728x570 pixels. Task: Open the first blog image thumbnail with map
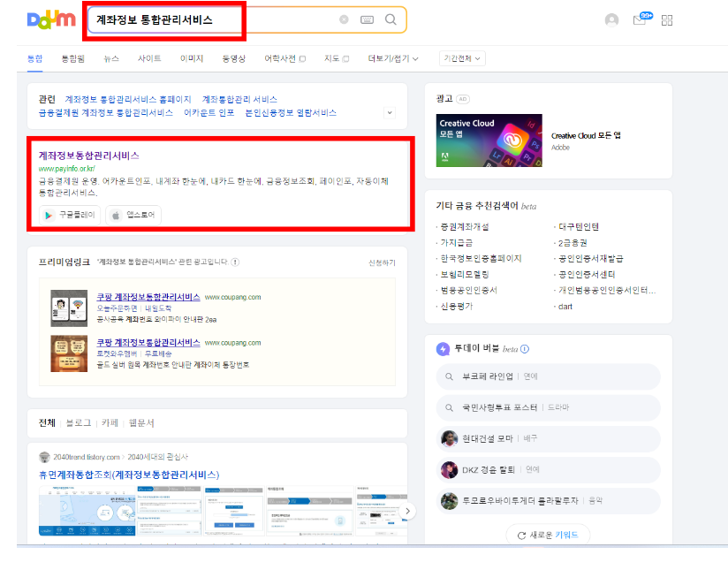(x=87, y=511)
